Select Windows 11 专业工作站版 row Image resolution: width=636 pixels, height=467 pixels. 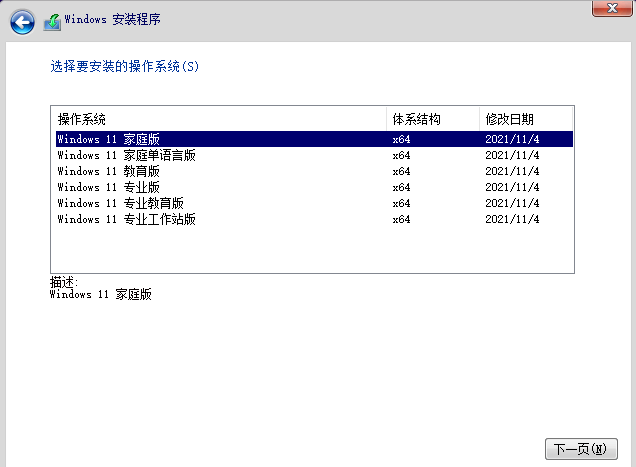pos(314,219)
